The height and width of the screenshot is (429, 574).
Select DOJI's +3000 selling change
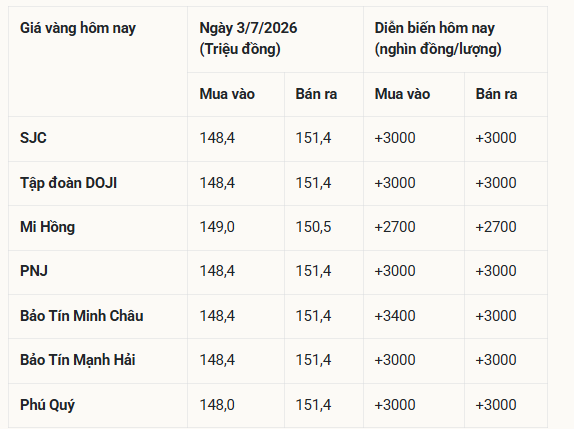point(496,183)
